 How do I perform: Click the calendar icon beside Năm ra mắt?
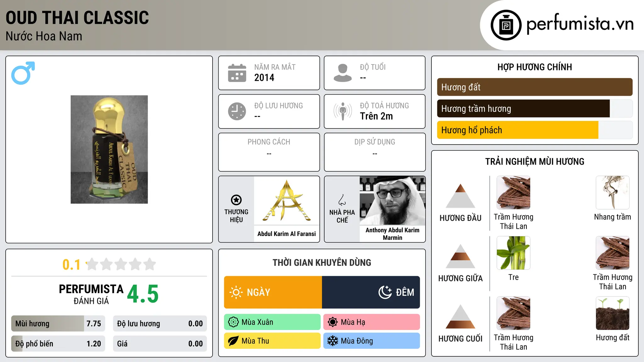tap(237, 73)
